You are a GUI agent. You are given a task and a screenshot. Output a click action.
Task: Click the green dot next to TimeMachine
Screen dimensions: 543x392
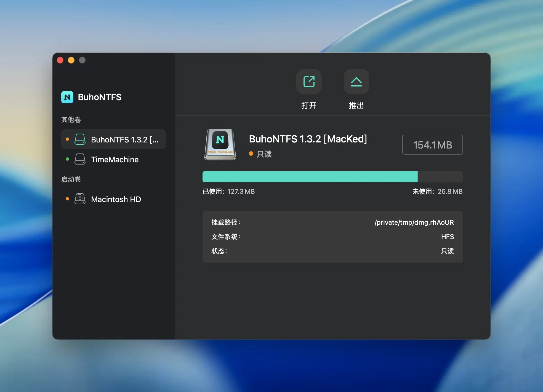point(67,159)
